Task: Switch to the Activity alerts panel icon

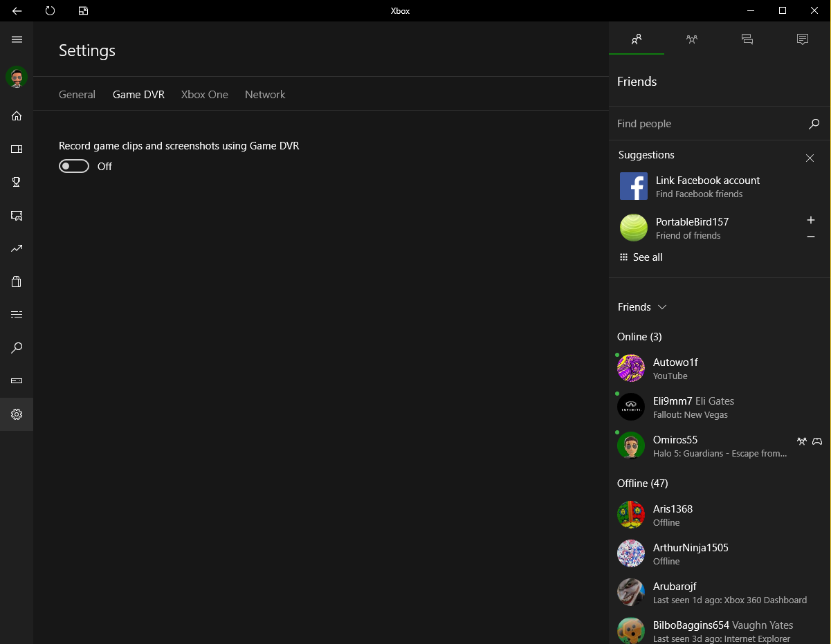Action: [x=803, y=39]
